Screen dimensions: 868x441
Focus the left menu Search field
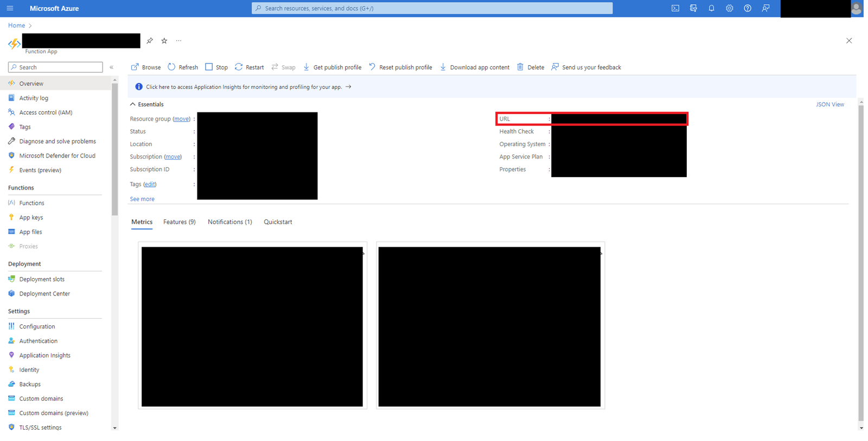55,67
